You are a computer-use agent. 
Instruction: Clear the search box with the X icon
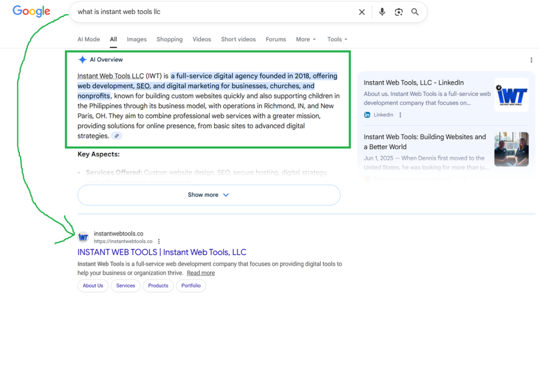362,12
